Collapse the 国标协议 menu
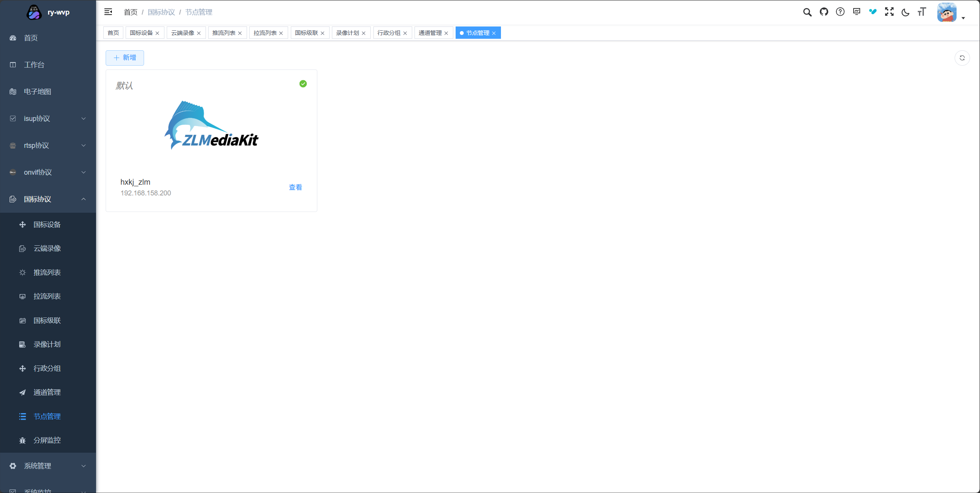The height and width of the screenshot is (493, 980). 48,199
